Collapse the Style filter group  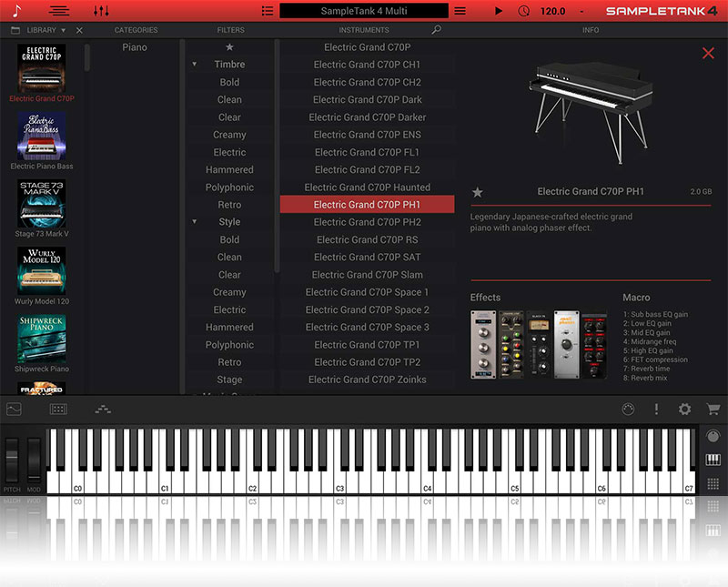tap(195, 222)
